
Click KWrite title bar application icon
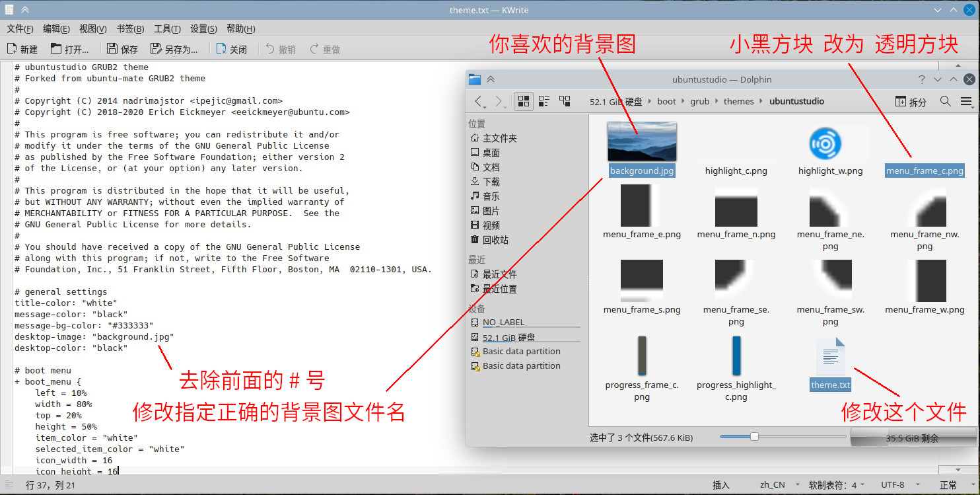(9, 10)
